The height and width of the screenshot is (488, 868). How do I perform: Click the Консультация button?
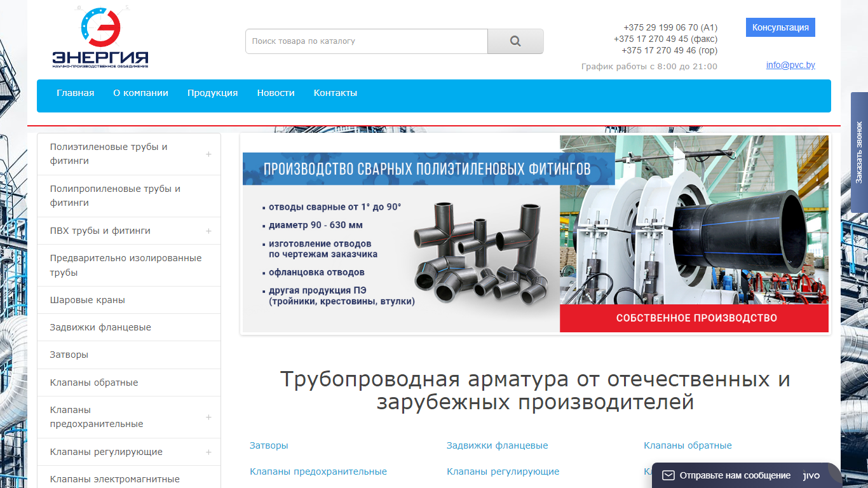click(x=780, y=27)
